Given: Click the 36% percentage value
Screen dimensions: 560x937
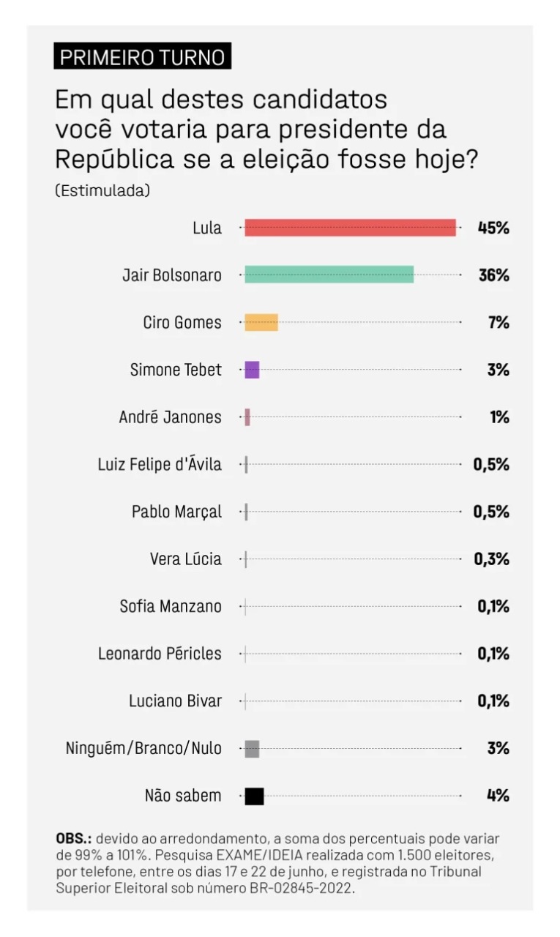Looking at the screenshot, I should (493, 275).
